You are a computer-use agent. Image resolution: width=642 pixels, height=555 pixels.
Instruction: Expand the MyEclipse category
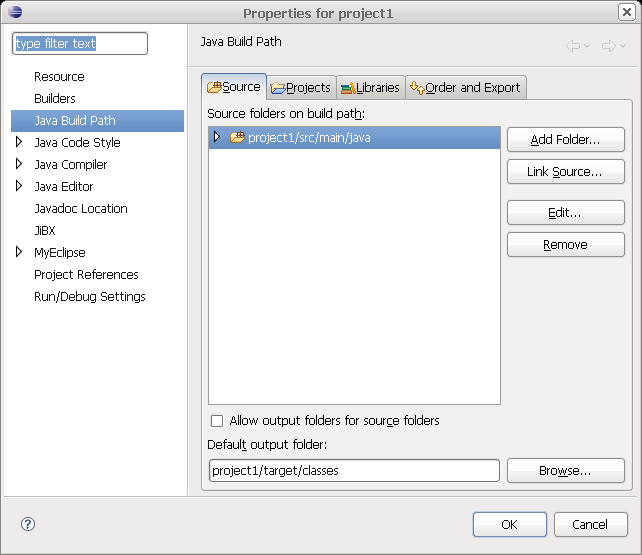[x=19, y=253]
